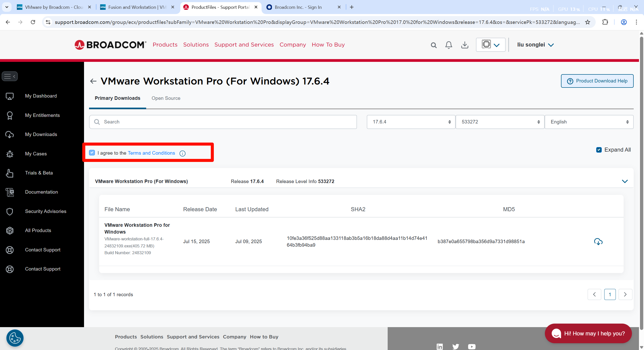Open the English language dropdown
This screenshot has height=350, width=644.
[589, 122]
